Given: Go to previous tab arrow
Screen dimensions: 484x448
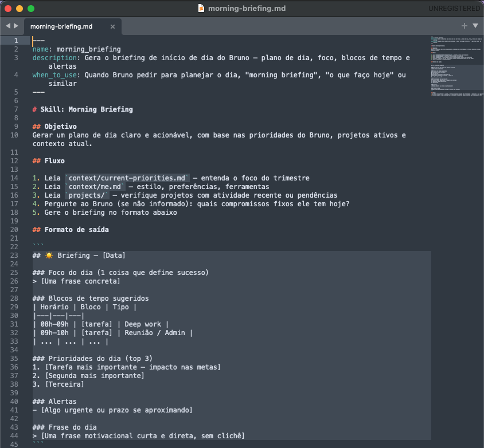Looking at the screenshot, I should pyautogui.click(x=8, y=26).
